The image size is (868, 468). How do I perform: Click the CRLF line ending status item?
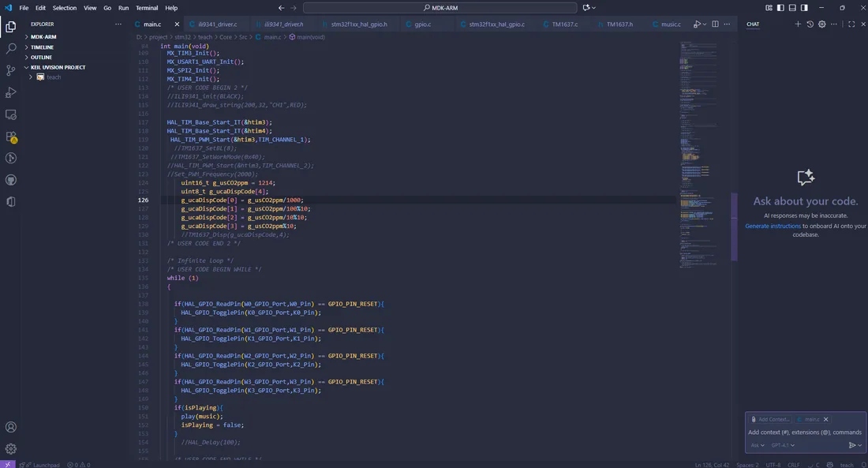[793, 464]
